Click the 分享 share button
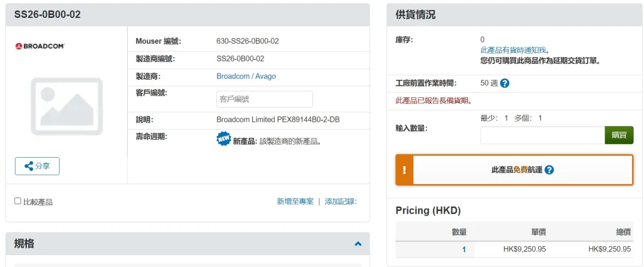 point(37,166)
